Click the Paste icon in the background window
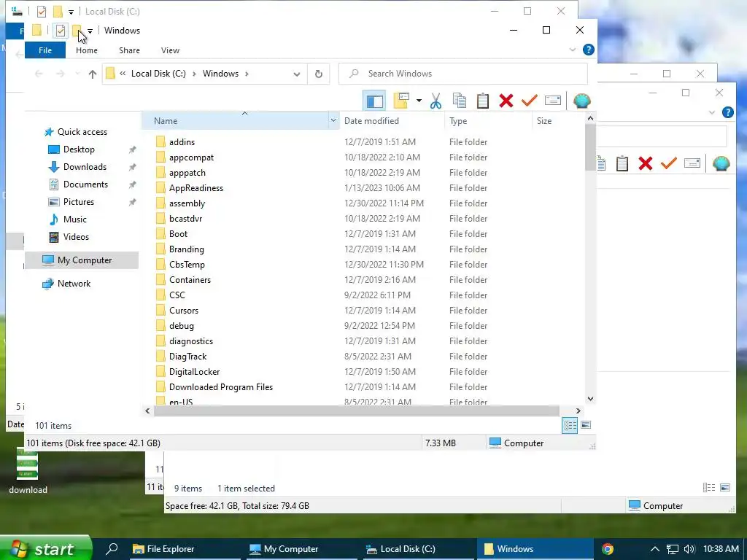Image resolution: width=747 pixels, height=560 pixels. 622,163
